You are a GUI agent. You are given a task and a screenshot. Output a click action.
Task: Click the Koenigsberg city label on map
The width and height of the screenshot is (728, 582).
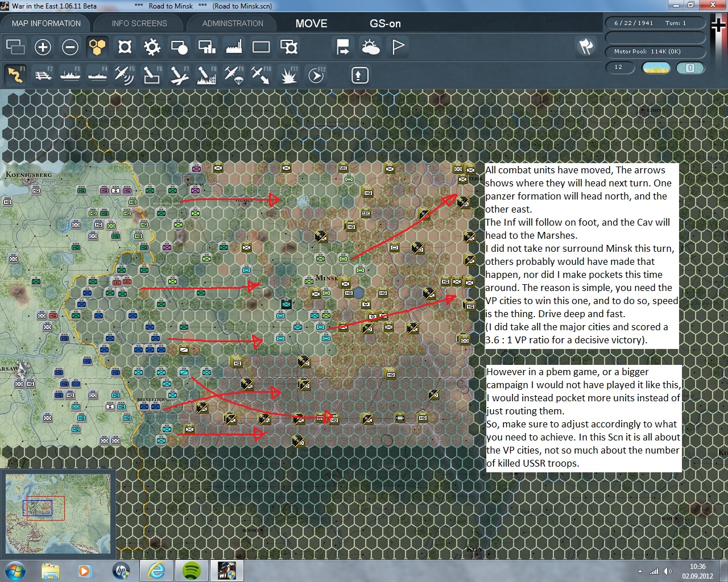28,174
